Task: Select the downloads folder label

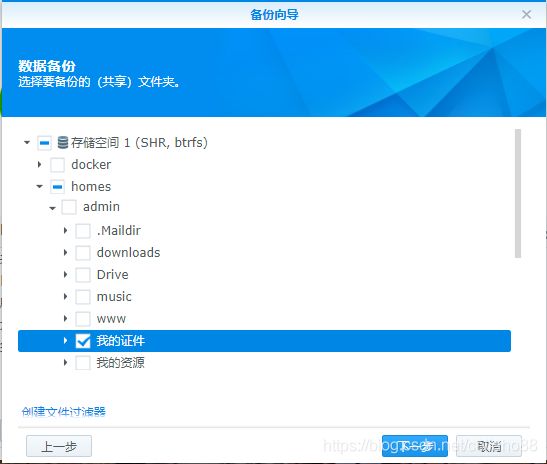Action: 128,253
